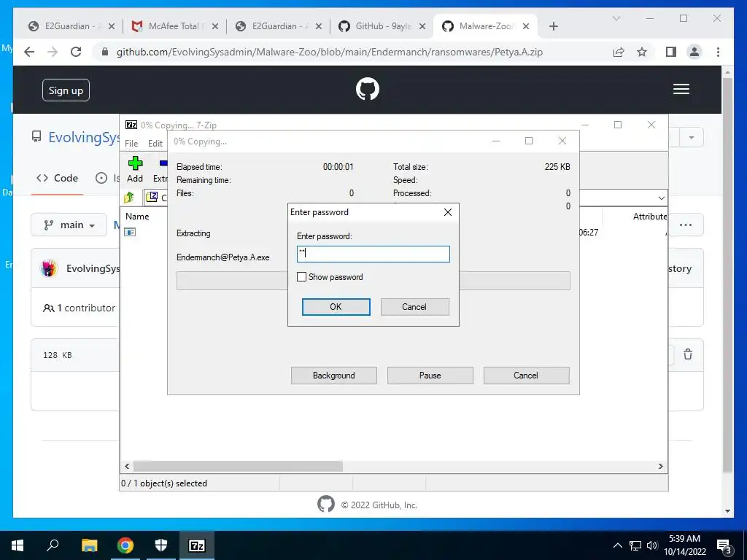This screenshot has width=747, height=560.
Task: Expand the 7-Zip path dropdown
Action: pos(661,198)
